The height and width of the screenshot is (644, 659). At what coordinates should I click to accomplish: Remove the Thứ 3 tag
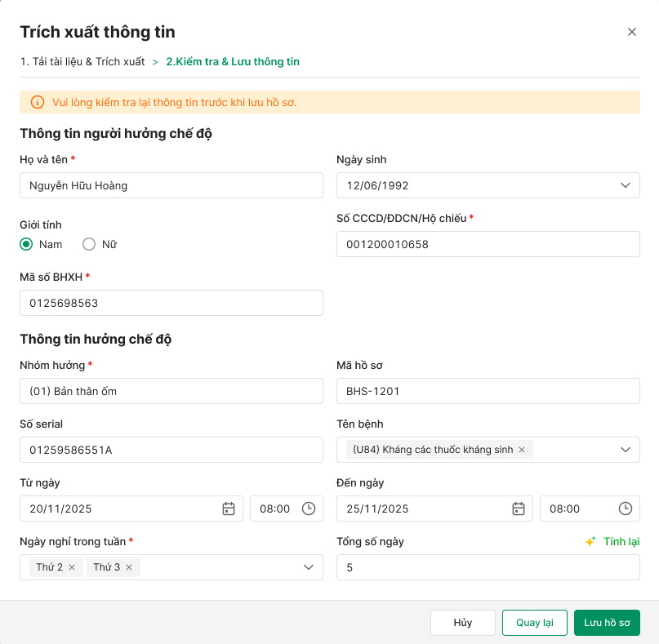coord(129,567)
